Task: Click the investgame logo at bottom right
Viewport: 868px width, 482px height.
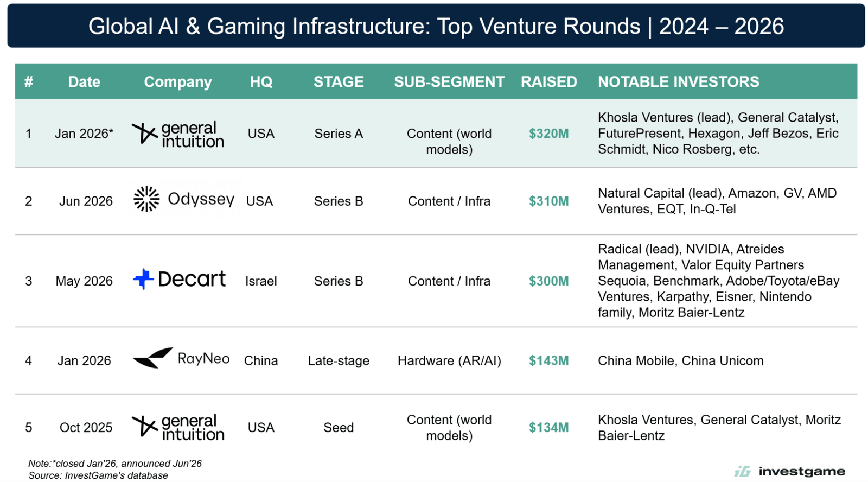Action: [x=789, y=471]
